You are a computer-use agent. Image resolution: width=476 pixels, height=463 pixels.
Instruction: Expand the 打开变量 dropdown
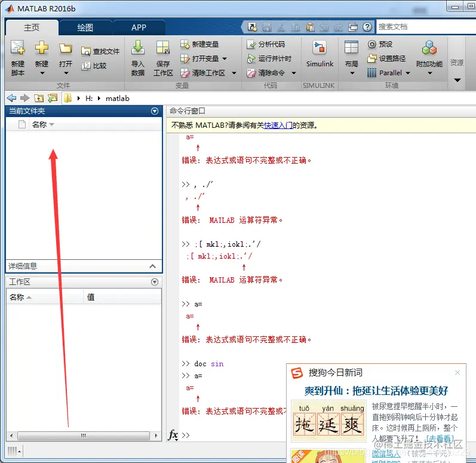tap(225, 59)
